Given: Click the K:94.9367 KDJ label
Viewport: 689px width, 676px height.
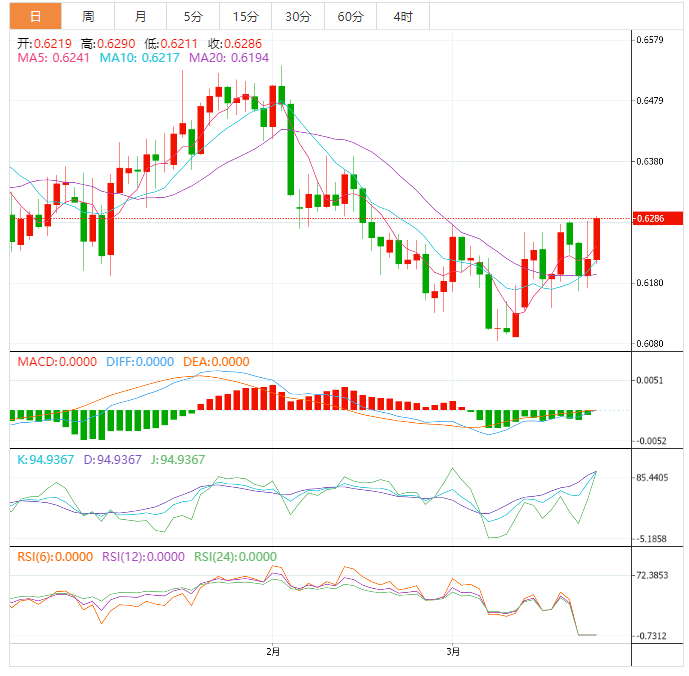Looking at the screenshot, I should (46, 460).
